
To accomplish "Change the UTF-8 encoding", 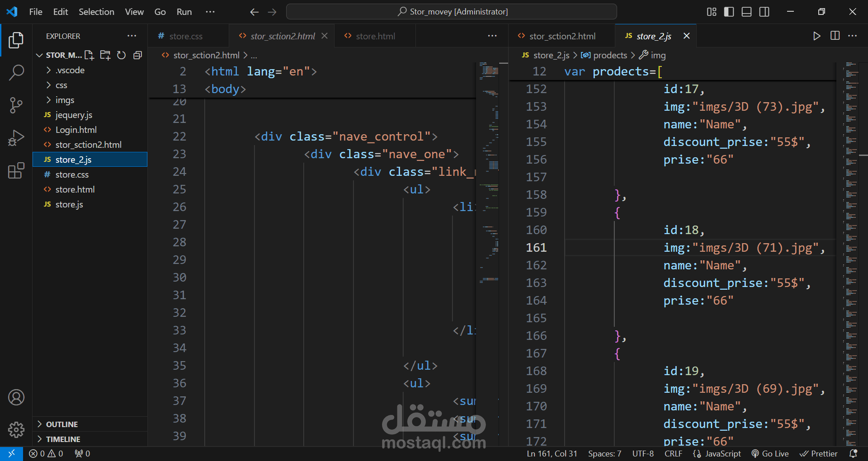I will 643,453.
